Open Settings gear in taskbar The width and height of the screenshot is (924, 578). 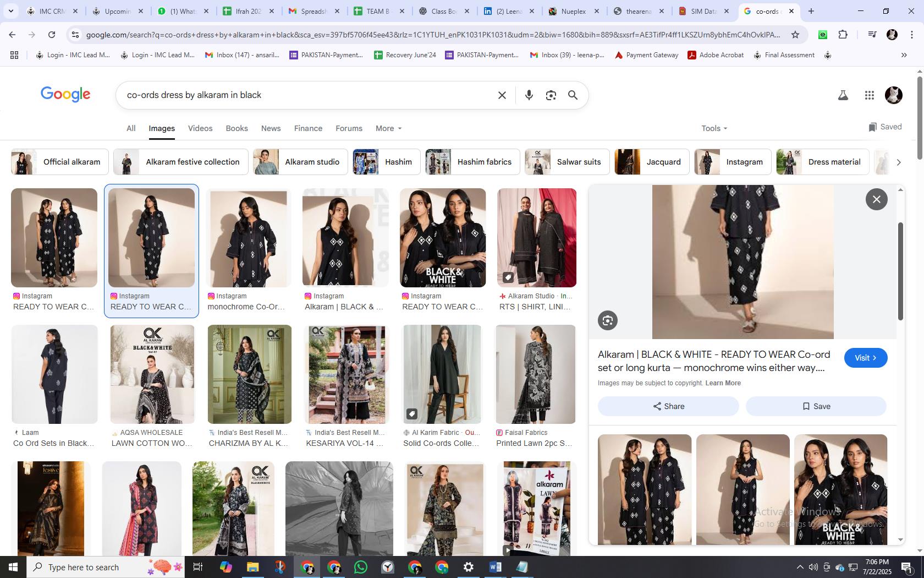[468, 567]
